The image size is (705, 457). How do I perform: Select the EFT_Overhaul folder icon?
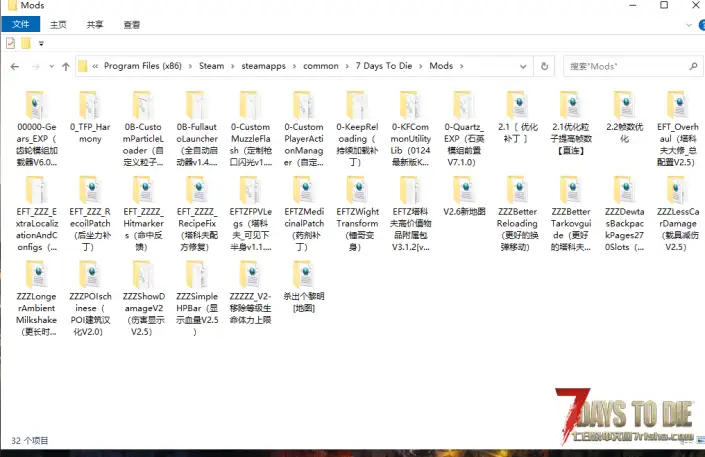click(x=678, y=105)
